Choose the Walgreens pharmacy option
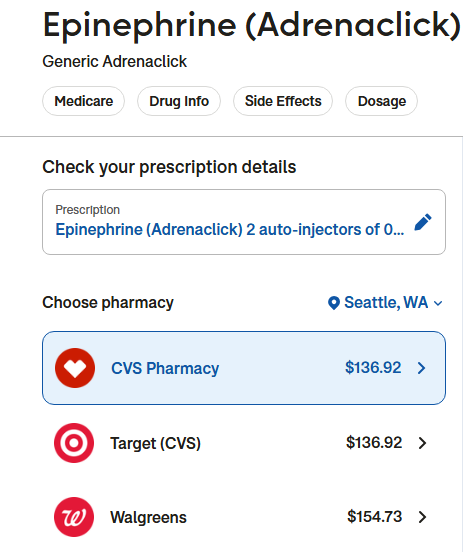 244,517
